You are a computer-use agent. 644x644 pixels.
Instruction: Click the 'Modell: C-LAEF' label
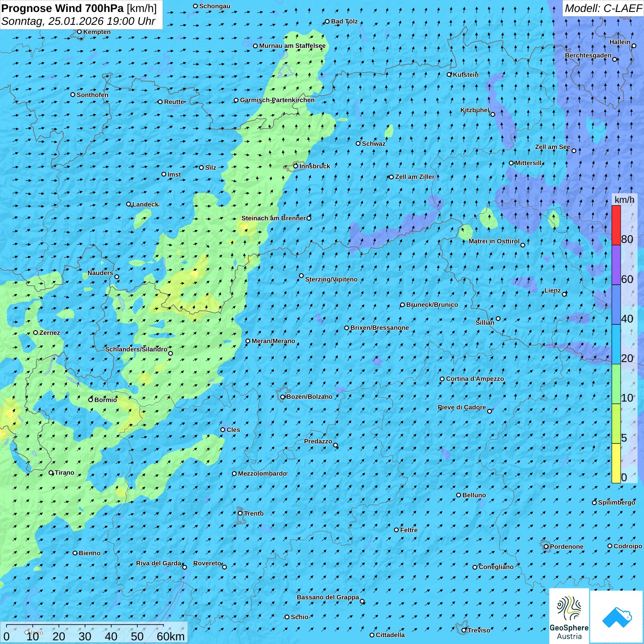coord(603,8)
